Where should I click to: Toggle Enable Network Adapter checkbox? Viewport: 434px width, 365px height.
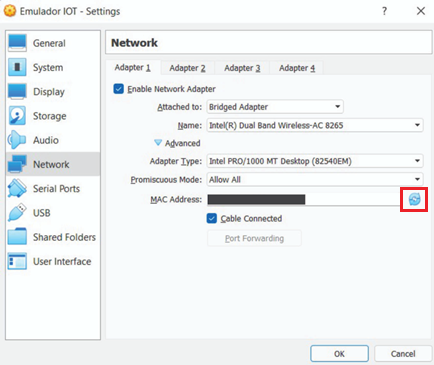pyautogui.click(x=118, y=89)
